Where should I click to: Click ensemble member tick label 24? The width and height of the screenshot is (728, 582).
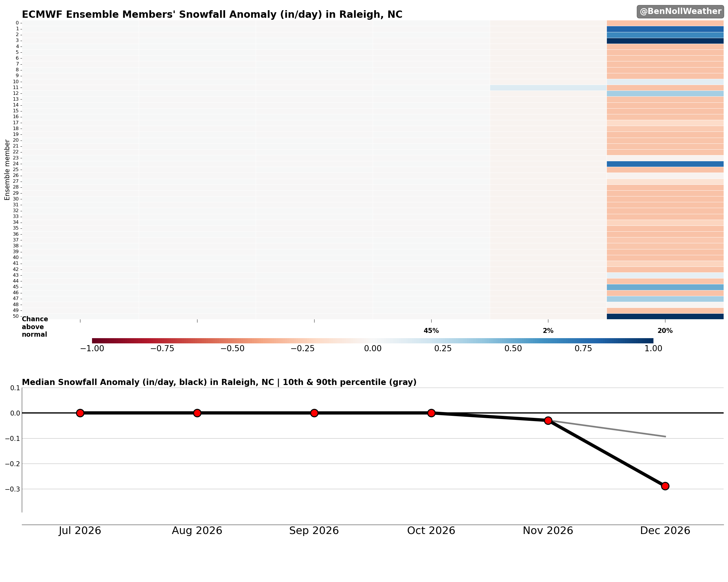point(16,164)
